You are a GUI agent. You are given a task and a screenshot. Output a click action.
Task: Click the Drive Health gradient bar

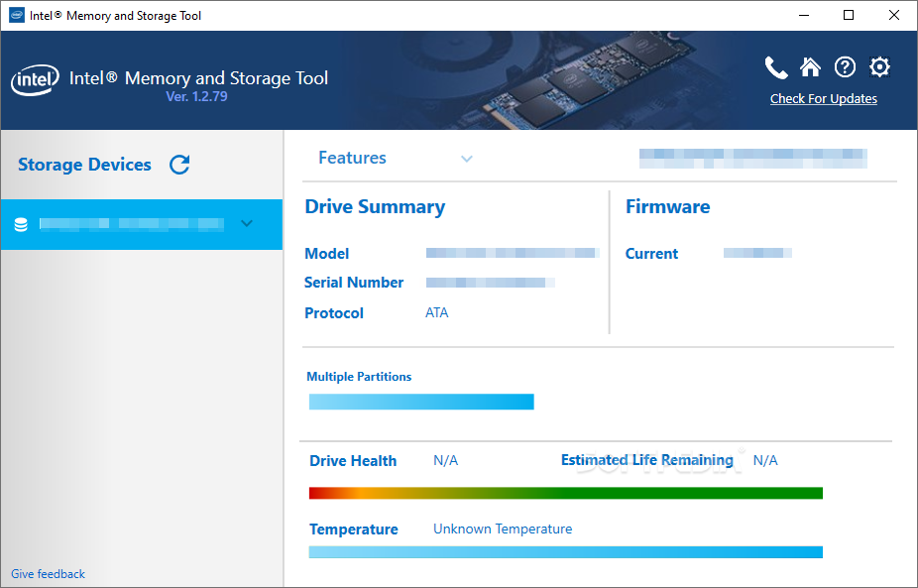565,493
